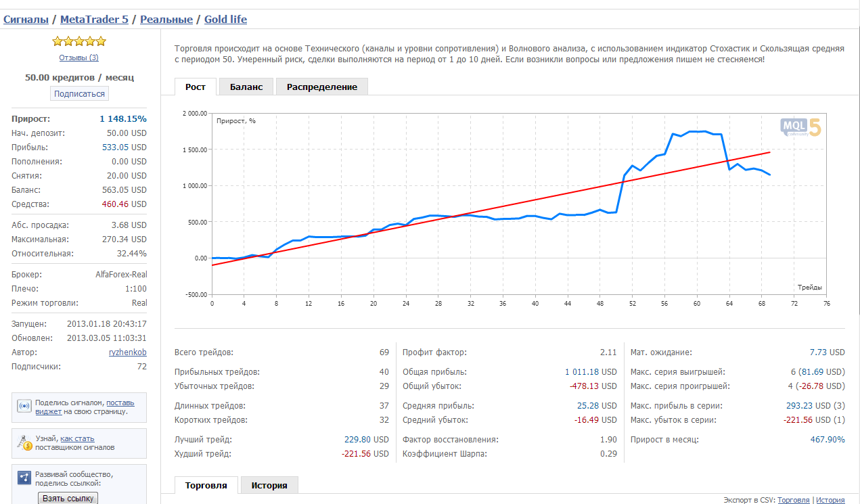
Task: Open author profile ryzhenkob
Action: click(x=127, y=352)
